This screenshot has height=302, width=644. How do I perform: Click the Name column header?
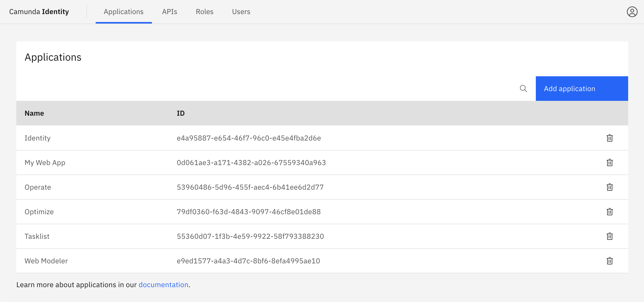[x=34, y=113]
